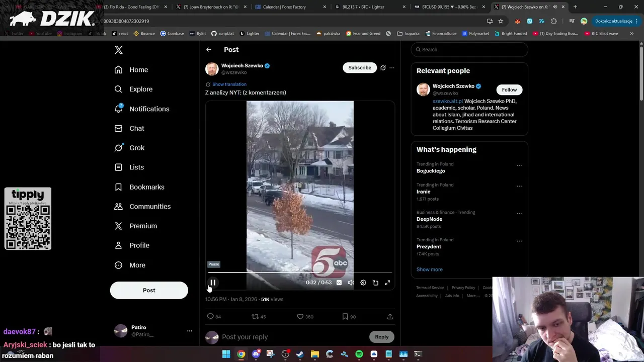The width and height of the screenshot is (644, 362).
Task: Open options for Iranie trend
Action: (519, 186)
